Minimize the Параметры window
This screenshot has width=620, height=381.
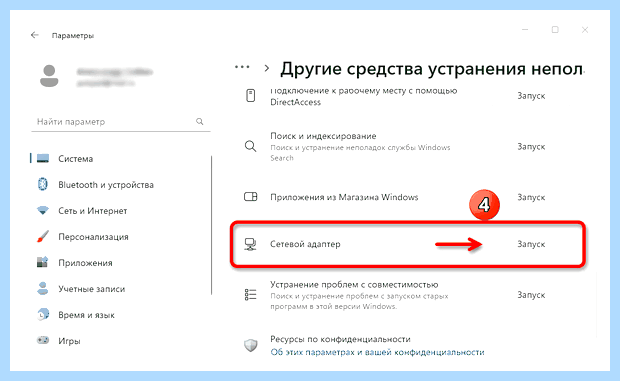pos(525,30)
